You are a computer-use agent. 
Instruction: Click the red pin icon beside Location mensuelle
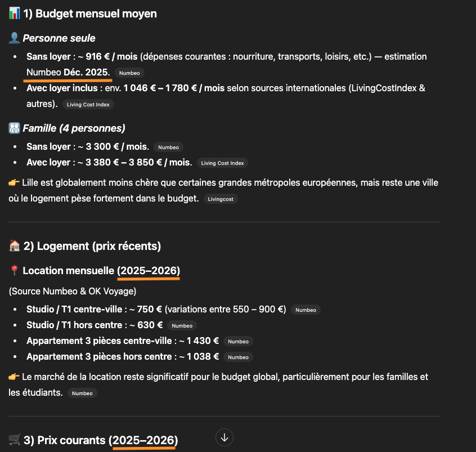[15, 271]
